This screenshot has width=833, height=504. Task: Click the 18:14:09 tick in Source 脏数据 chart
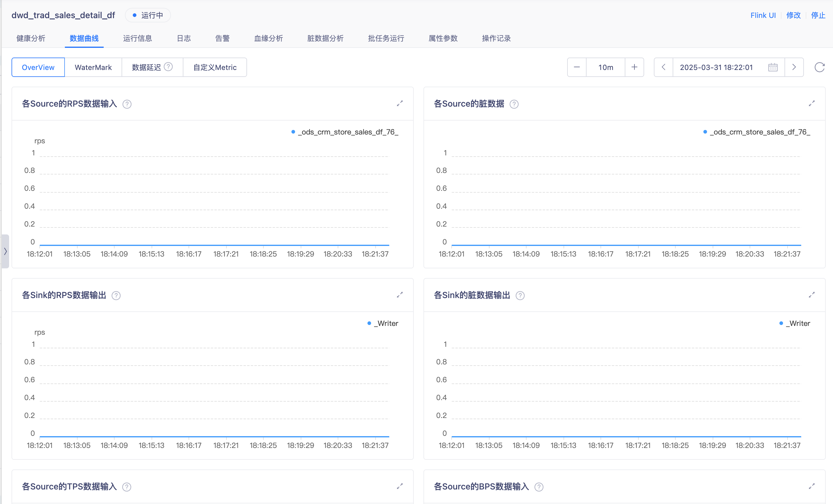526,254
